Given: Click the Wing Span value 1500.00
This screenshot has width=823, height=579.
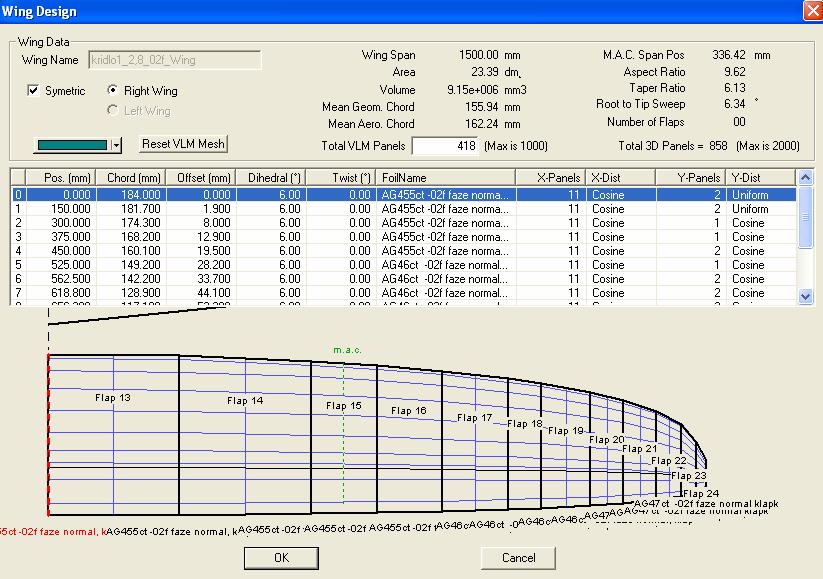Looking at the screenshot, I should (479, 55).
